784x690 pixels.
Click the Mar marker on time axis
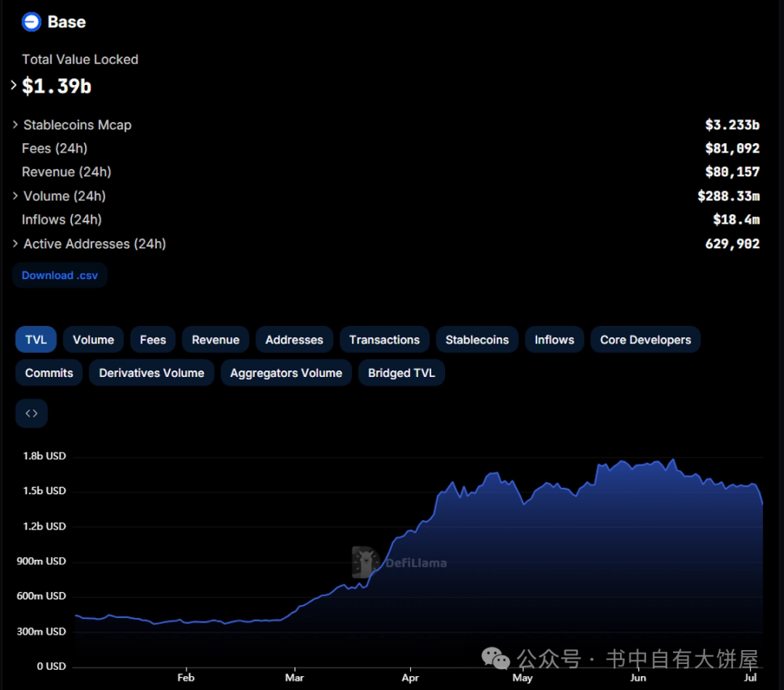coord(295,678)
